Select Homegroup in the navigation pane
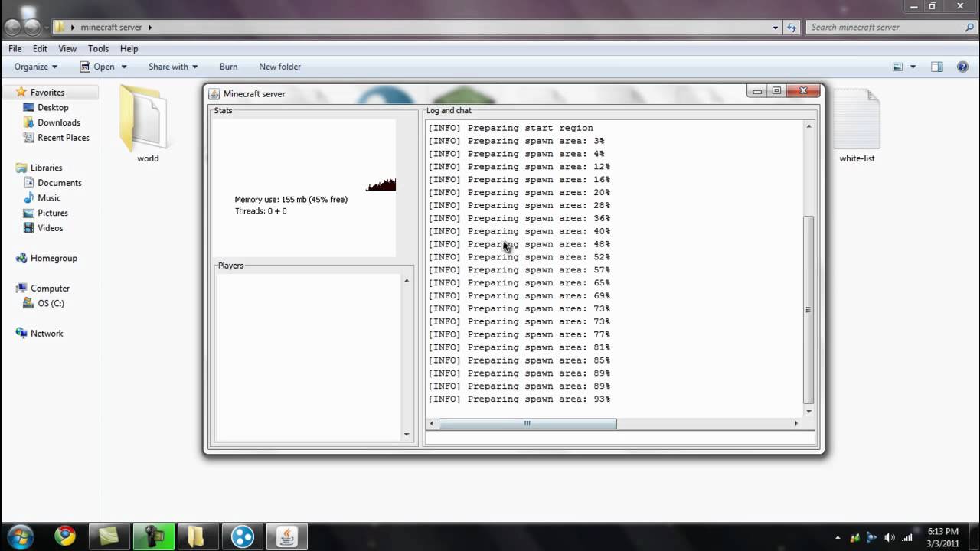Screen dimensions: 980x551 pos(54,258)
